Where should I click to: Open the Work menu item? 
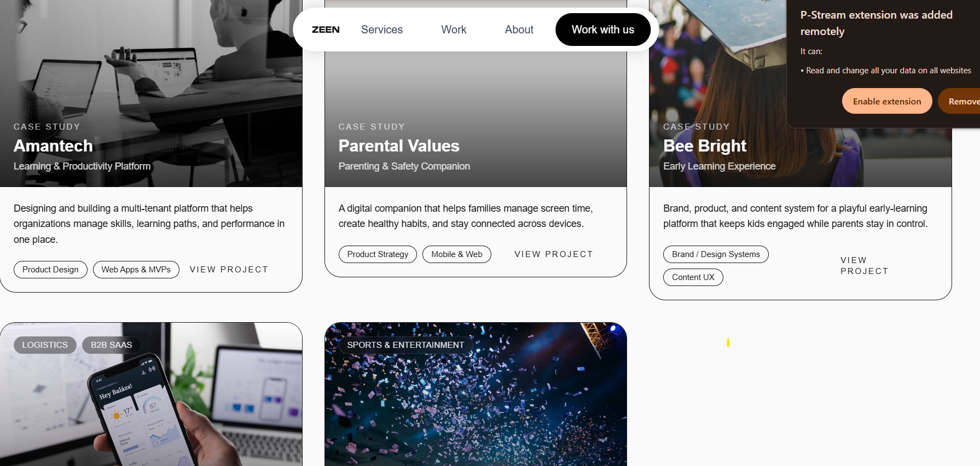click(x=454, y=30)
